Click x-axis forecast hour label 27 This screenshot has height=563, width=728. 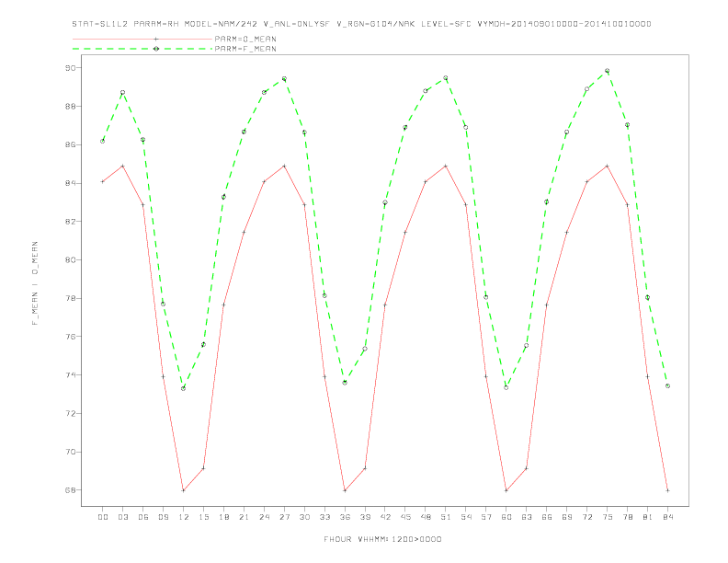[284, 517]
